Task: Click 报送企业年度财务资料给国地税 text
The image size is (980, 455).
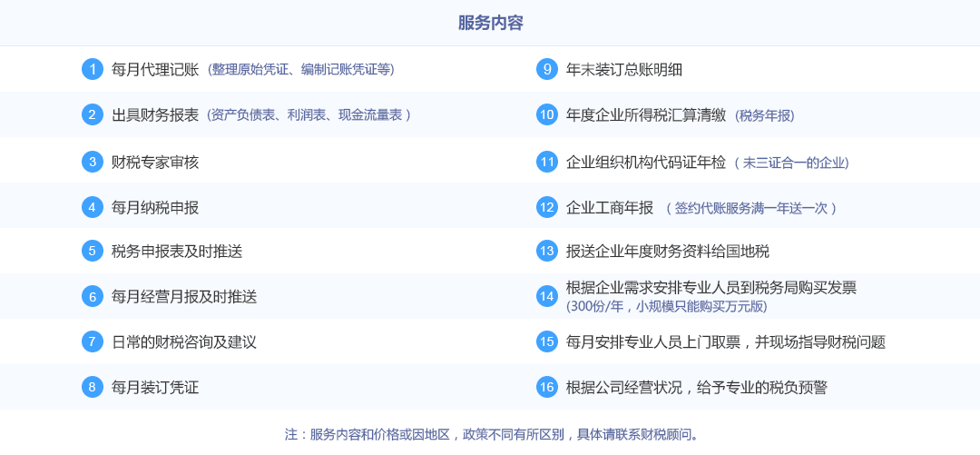Action: 668,251
